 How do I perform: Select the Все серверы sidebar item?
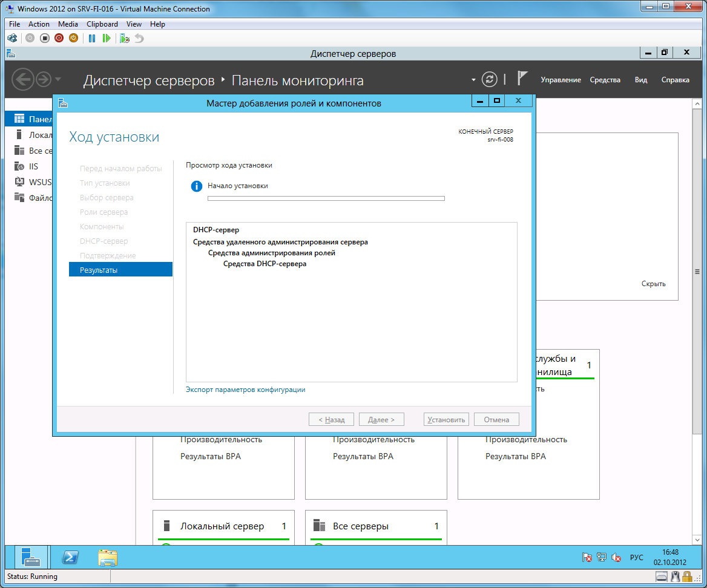coord(29,151)
